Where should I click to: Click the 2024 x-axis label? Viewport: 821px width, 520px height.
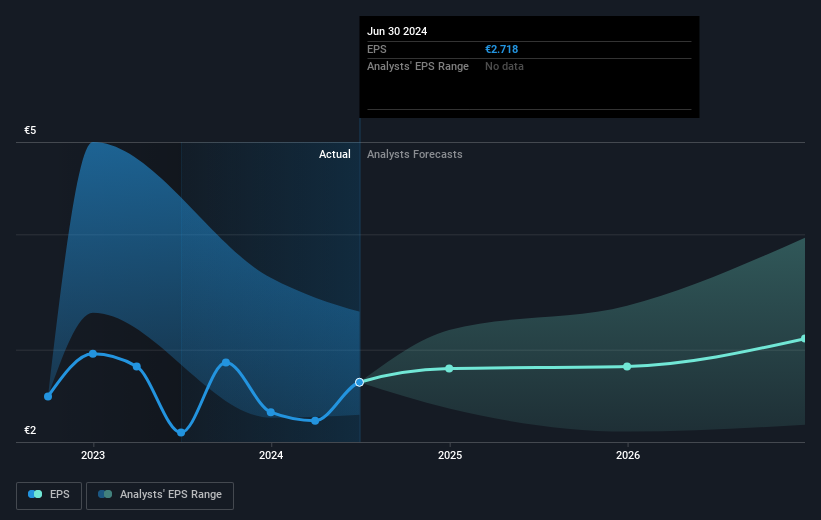point(271,455)
